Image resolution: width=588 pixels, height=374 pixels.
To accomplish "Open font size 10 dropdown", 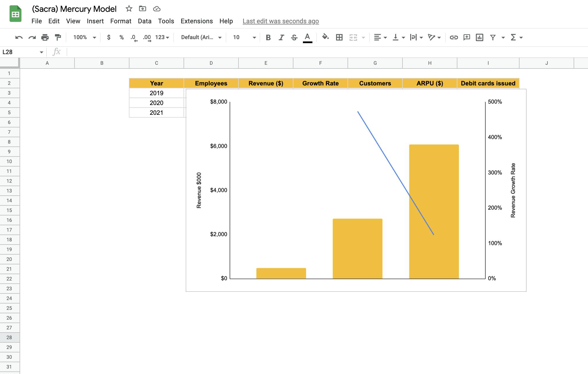I will 244,37.
